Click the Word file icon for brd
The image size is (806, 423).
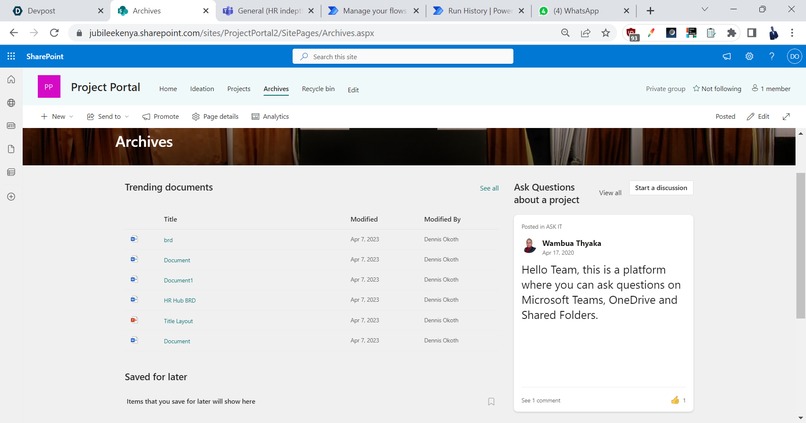pyautogui.click(x=134, y=239)
